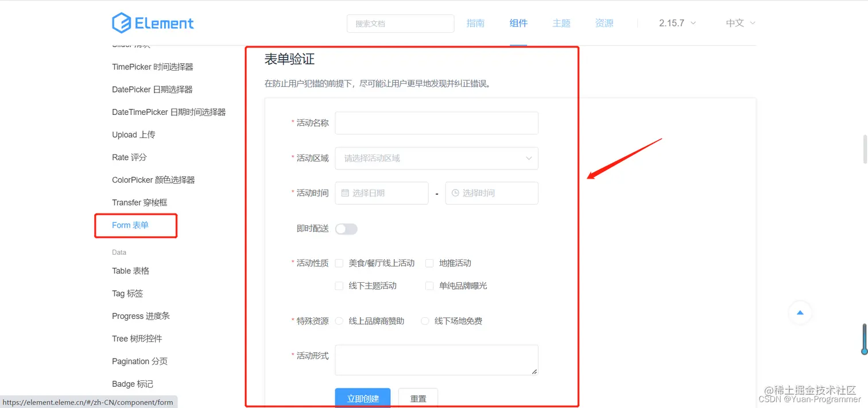Click the clock icon in 选择时间 field
868x408 pixels.
coord(455,193)
